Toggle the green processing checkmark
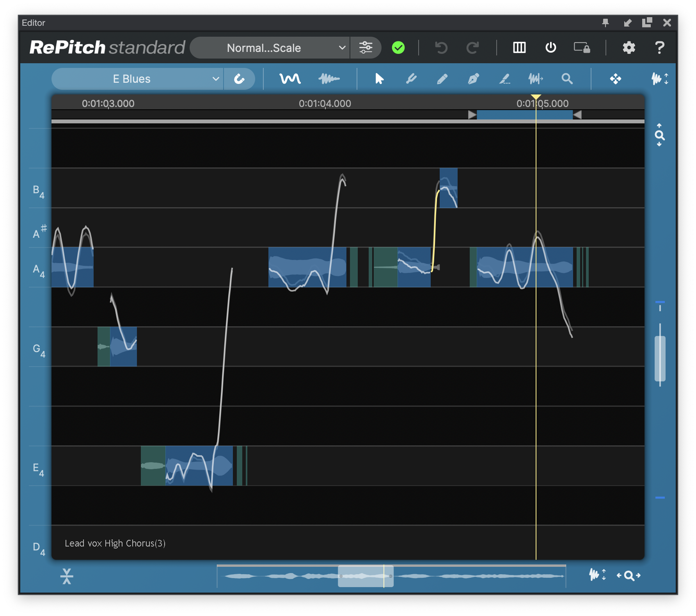The image size is (696, 616). (x=398, y=48)
